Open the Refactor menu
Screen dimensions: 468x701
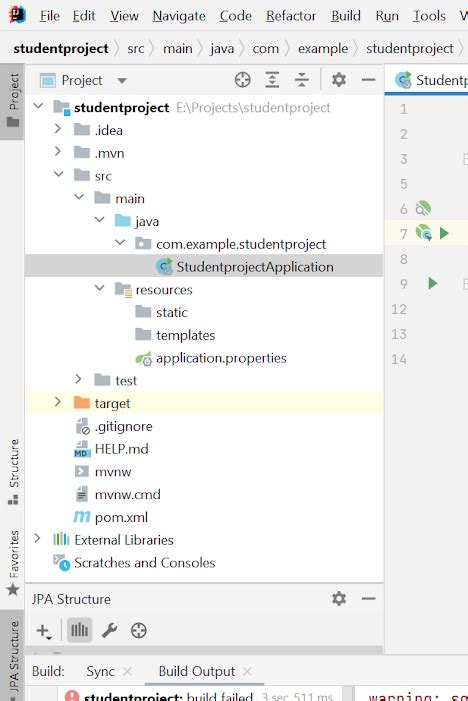tap(291, 16)
